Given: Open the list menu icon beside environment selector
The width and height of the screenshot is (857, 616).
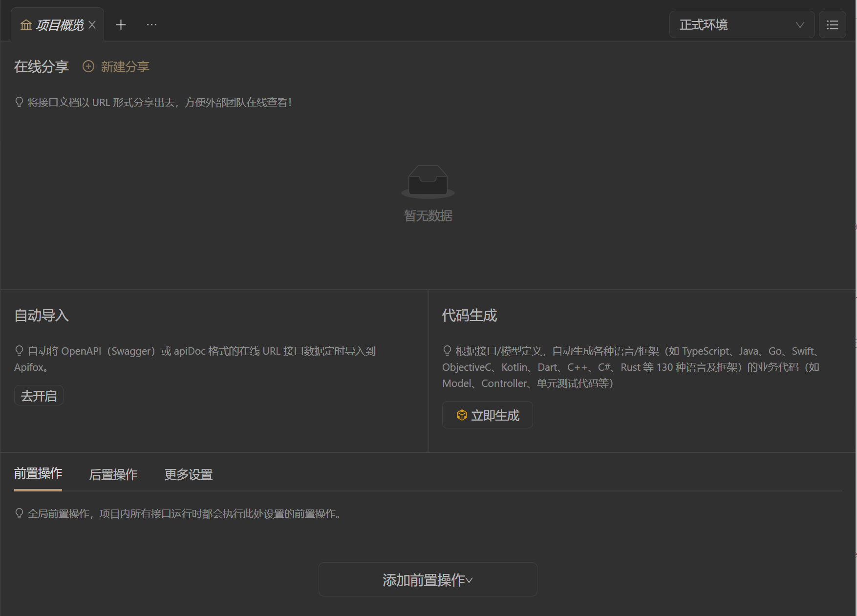Looking at the screenshot, I should point(833,24).
